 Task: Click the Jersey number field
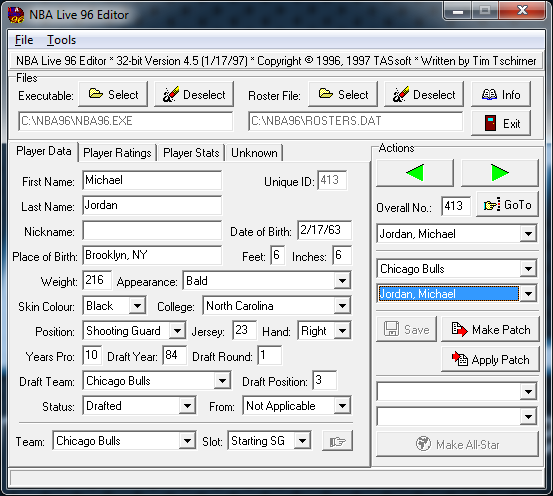pyautogui.click(x=244, y=331)
